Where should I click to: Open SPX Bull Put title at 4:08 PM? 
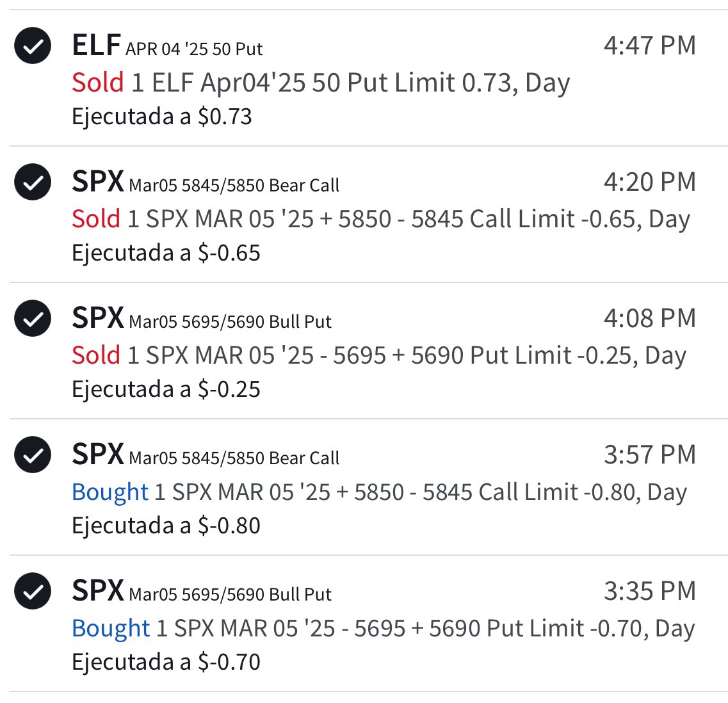[x=202, y=318]
